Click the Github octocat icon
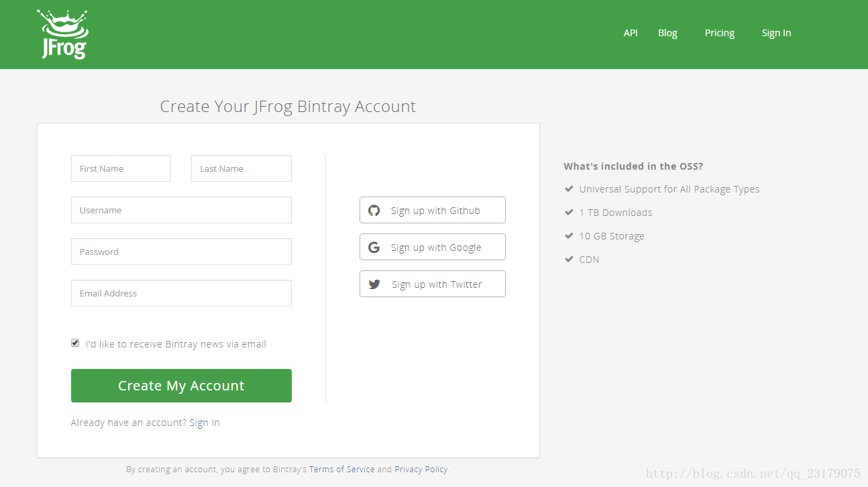 tap(374, 210)
